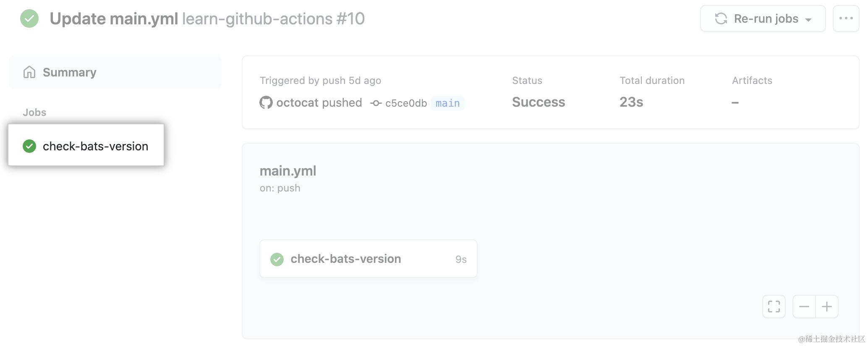
Task: Click the workflow run success checkmark
Action: 29,18
